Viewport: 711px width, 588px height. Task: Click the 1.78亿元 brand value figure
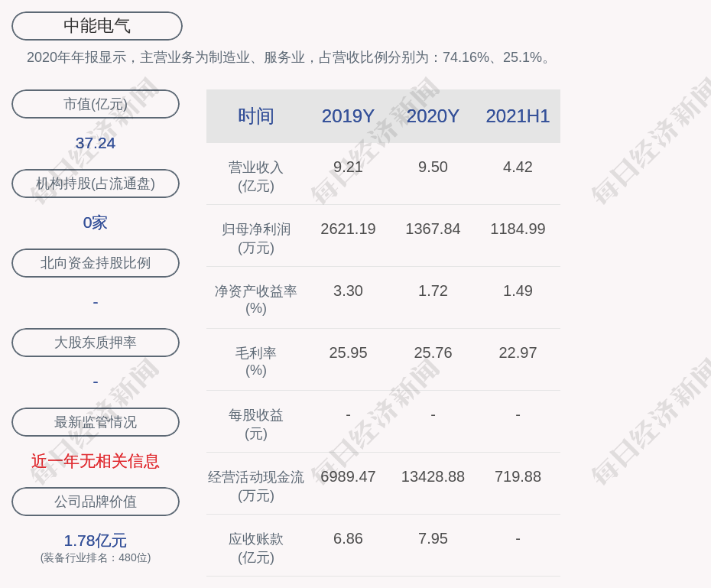96,541
